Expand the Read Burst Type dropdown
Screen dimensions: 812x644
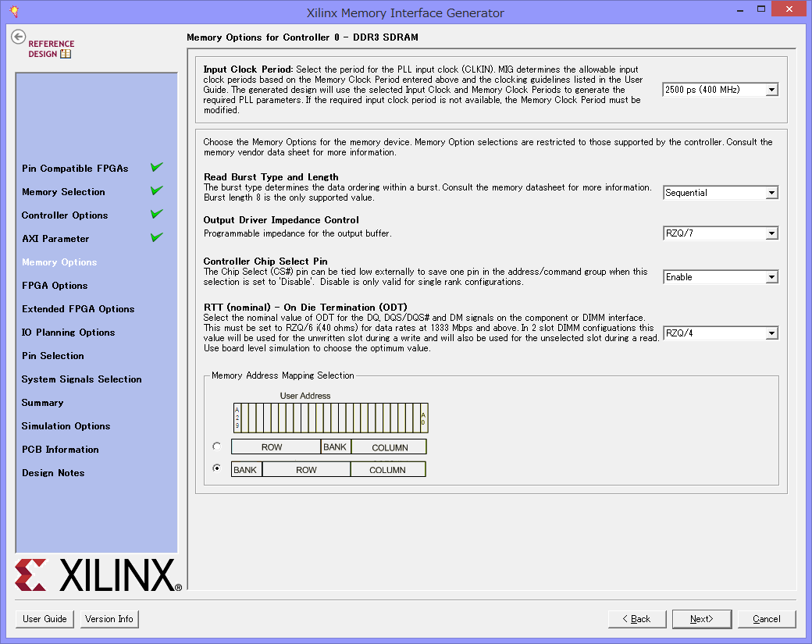pos(720,193)
